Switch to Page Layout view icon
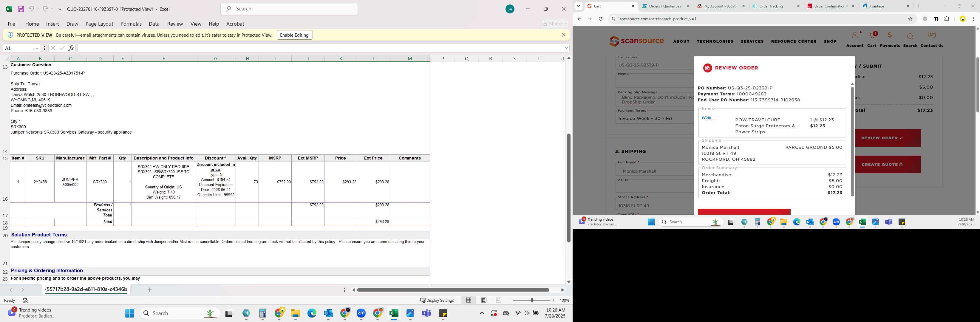This screenshot has height=322, width=980. (x=483, y=300)
